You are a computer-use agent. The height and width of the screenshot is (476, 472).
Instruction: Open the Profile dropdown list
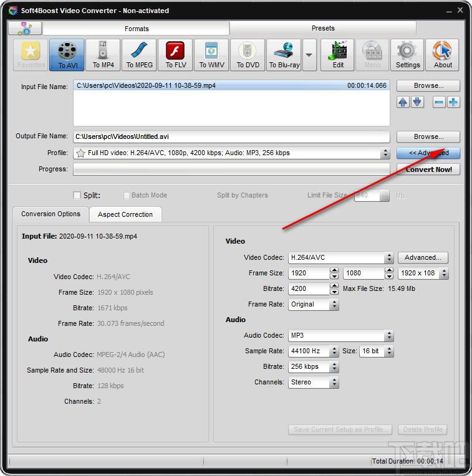[x=385, y=153]
